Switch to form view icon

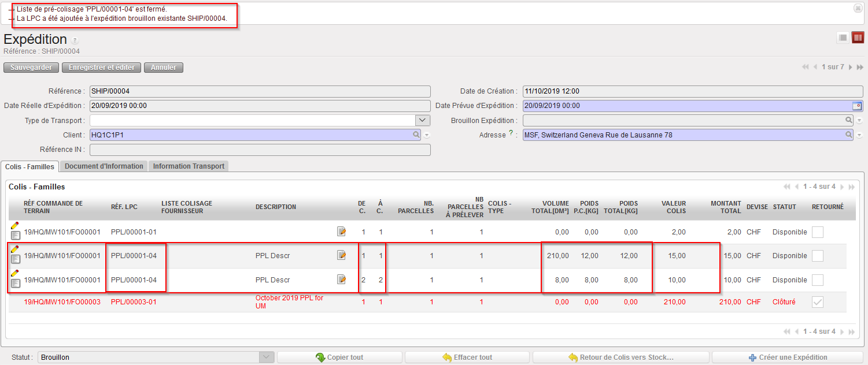click(x=858, y=38)
